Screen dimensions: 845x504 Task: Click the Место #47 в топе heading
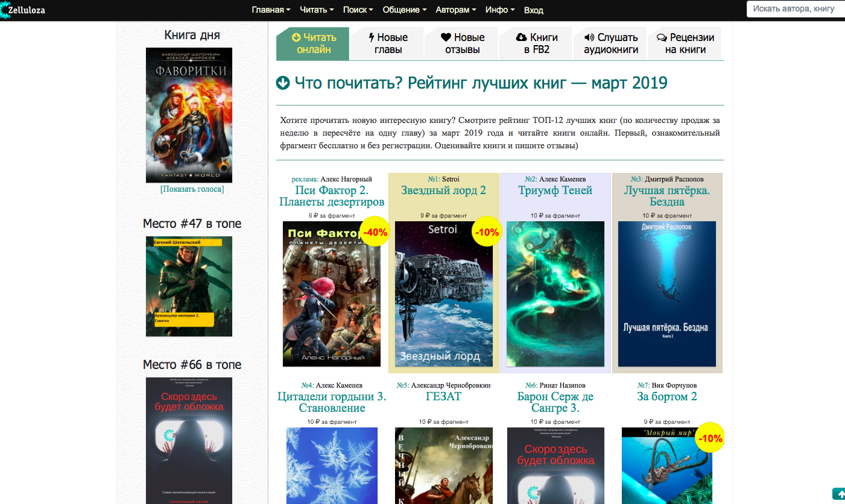coord(192,224)
